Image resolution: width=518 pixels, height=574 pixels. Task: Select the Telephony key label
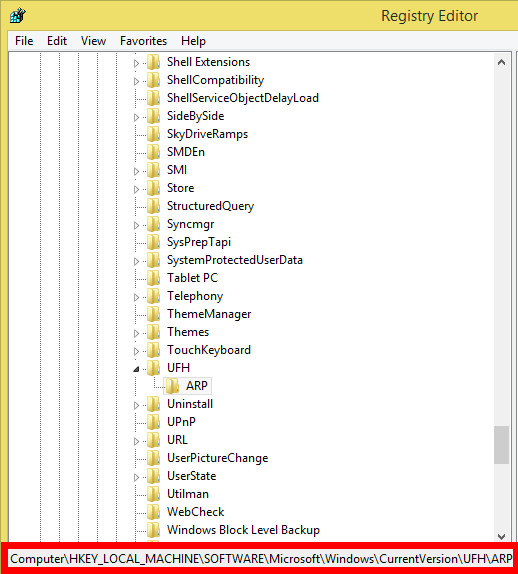195,296
